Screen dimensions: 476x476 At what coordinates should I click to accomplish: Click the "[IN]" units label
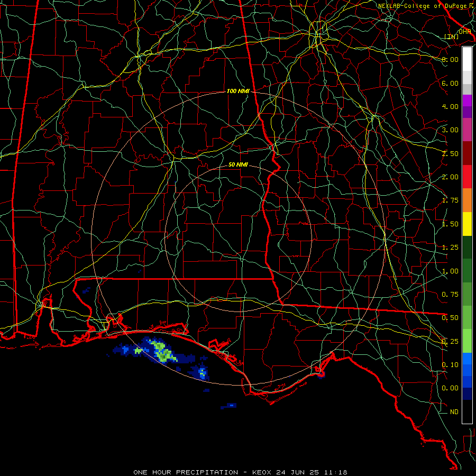pos(452,36)
